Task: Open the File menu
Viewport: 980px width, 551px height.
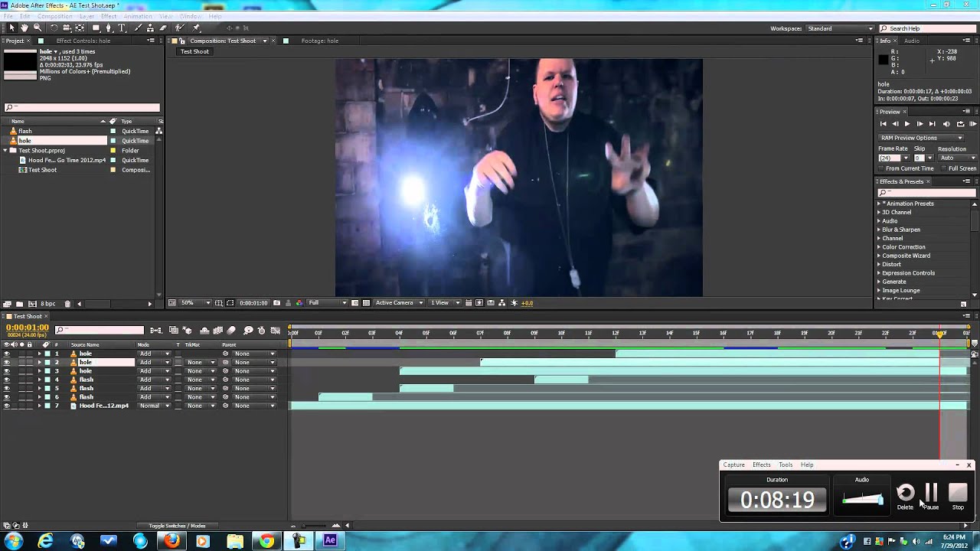Action: pos(8,16)
